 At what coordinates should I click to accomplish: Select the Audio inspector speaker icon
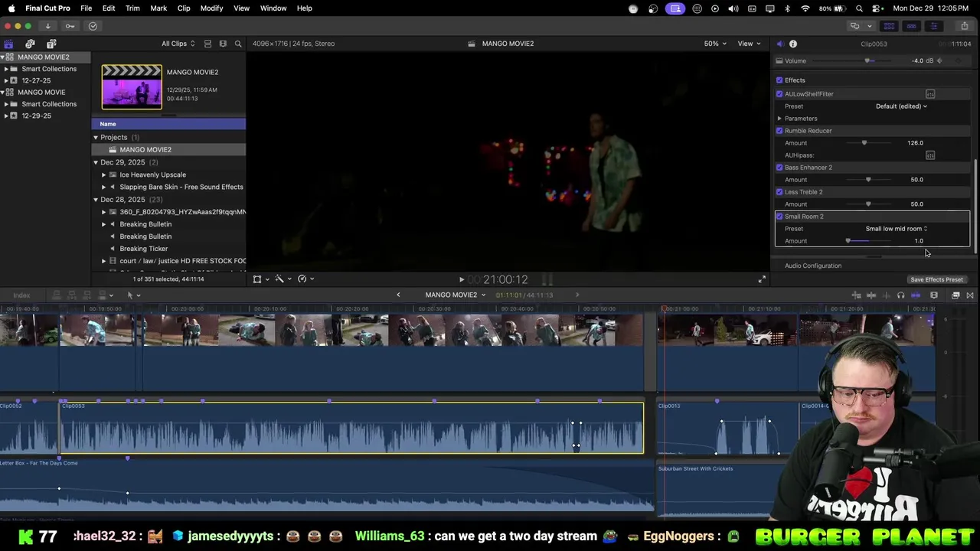(779, 44)
